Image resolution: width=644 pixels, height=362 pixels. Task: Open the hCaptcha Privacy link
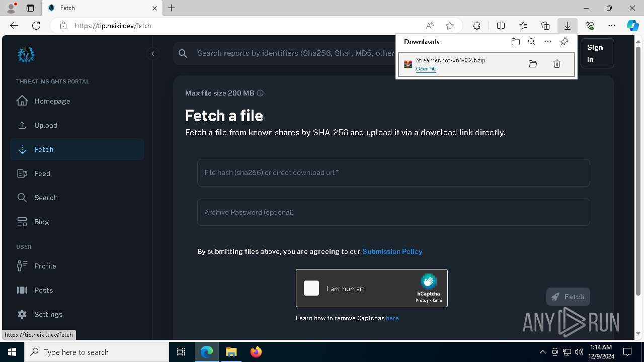(x=422, y=301)
